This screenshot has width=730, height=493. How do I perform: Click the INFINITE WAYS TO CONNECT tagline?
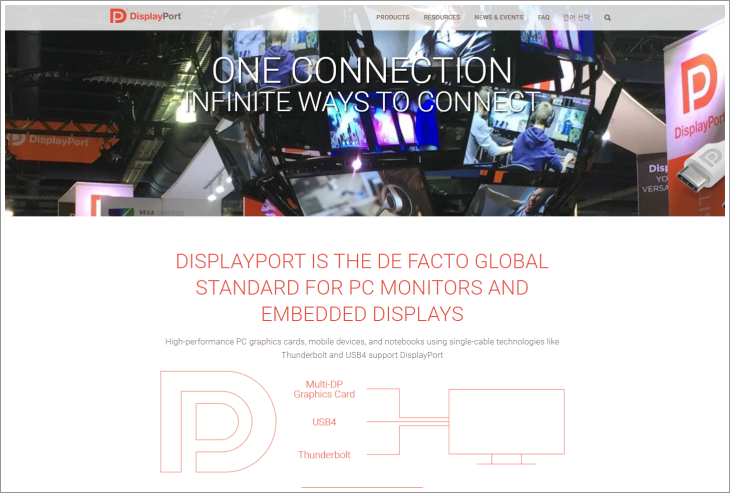click(x=363, y=101)
